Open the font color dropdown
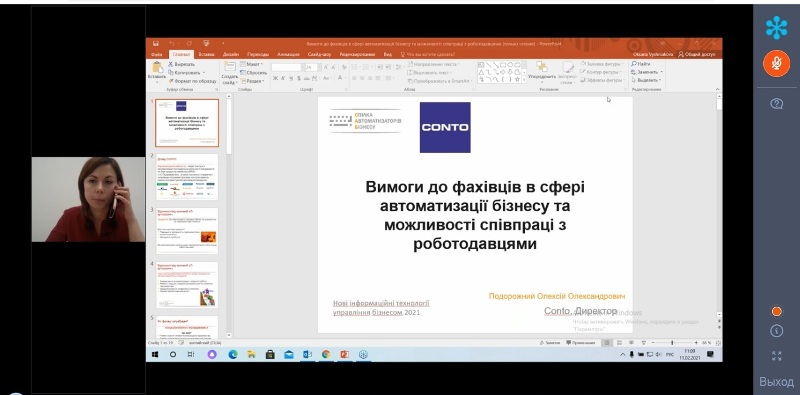 [341, 78]
